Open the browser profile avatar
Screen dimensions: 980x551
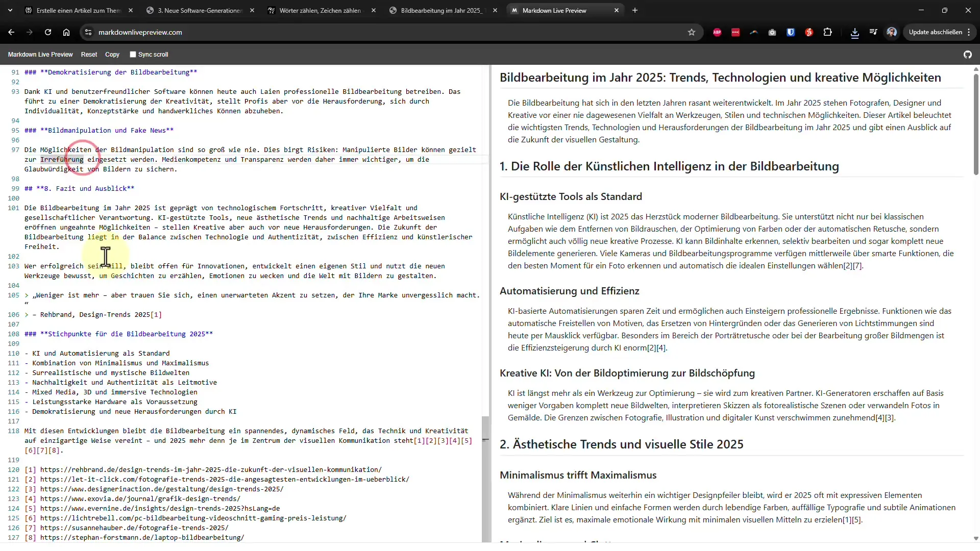[892, 32]
